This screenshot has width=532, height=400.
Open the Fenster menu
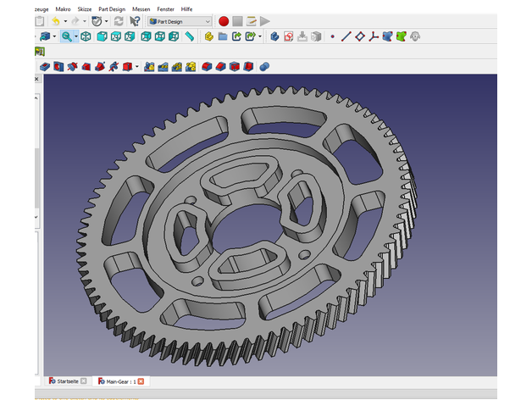click(x=165, y=8)
